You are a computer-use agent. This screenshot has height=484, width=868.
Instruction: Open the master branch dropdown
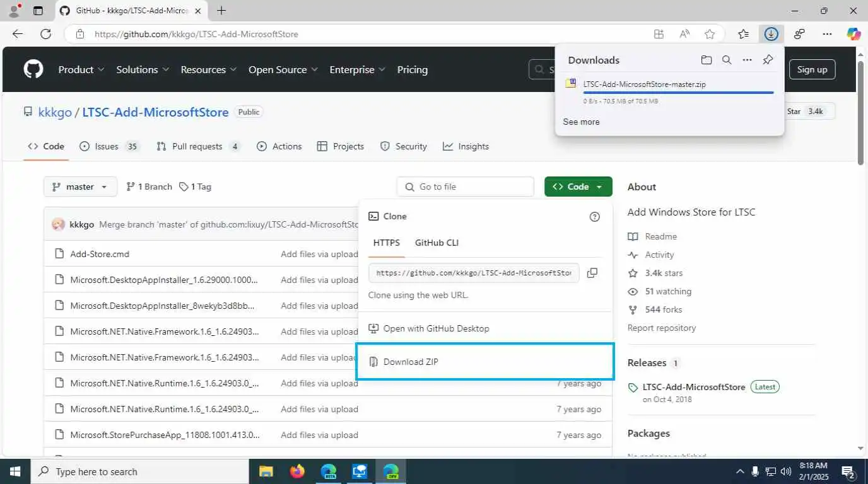[x=80, y=187]
